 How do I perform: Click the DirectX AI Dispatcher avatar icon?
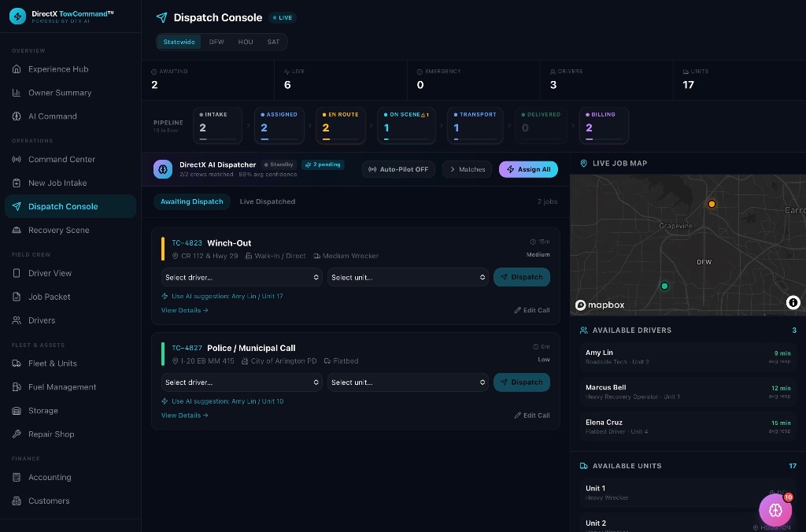[163, 169]
